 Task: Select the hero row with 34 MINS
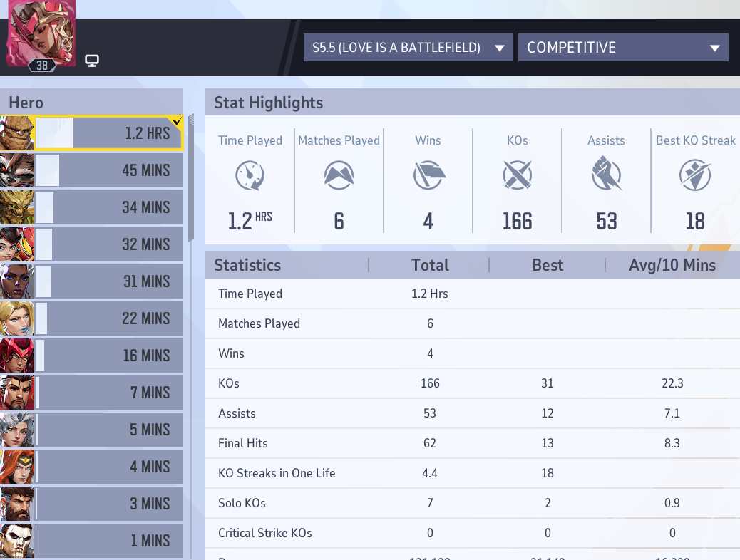pos(91,207)
